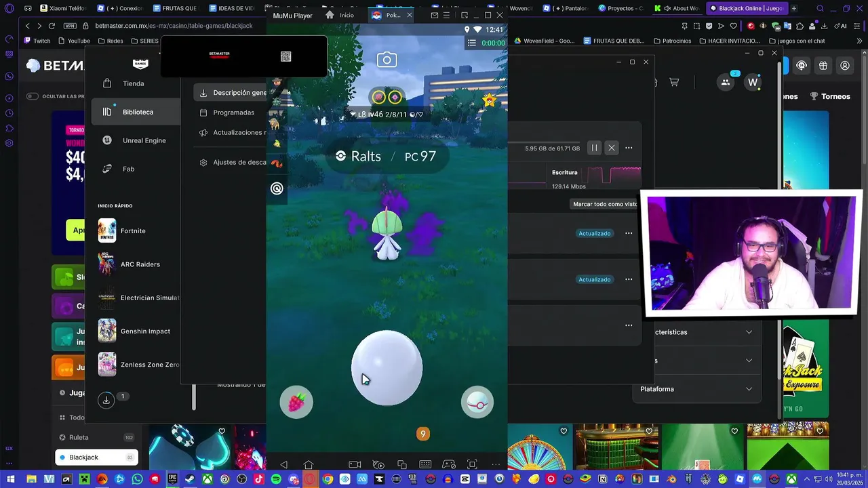This screenshot has height=488, width=868.
Task: Open the Poké Ball selection button
Action: tap(477, 403)
